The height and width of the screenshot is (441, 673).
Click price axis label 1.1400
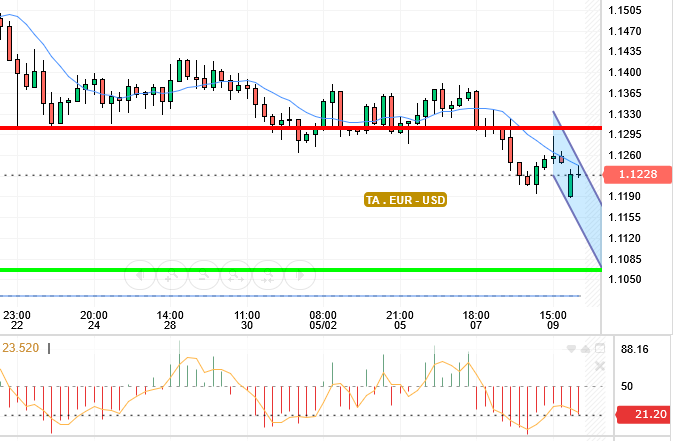pos(624,72)
